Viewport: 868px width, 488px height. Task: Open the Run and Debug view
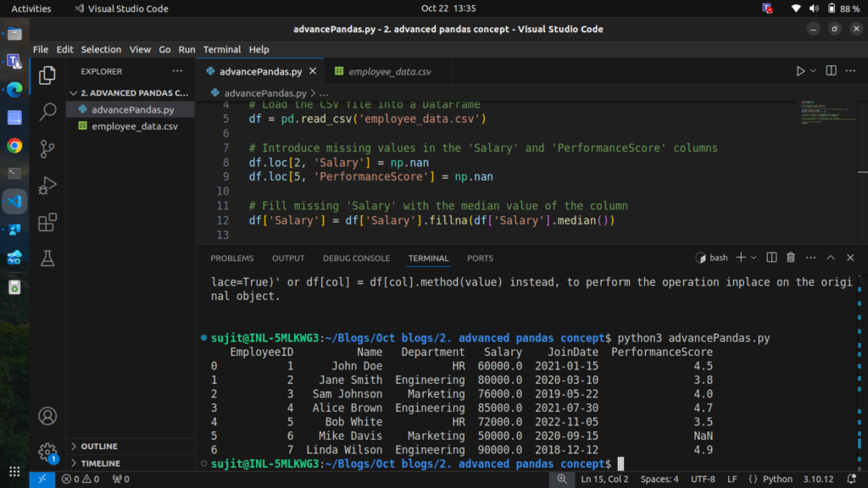point(48,185)
